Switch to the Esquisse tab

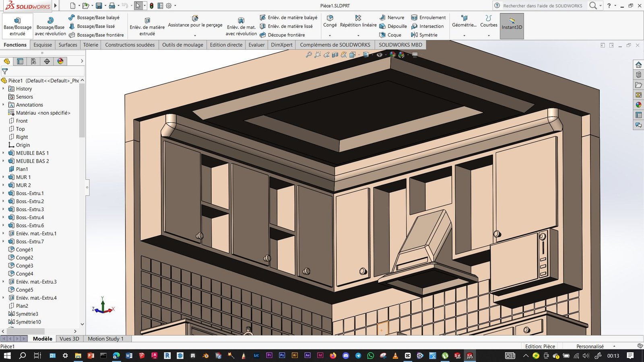[43, 45]
